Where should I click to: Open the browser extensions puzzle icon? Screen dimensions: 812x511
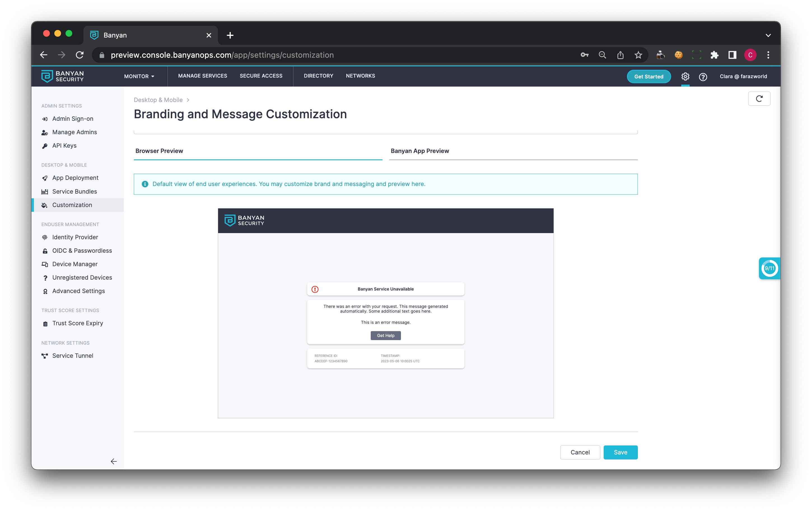[x=714, y=55]
